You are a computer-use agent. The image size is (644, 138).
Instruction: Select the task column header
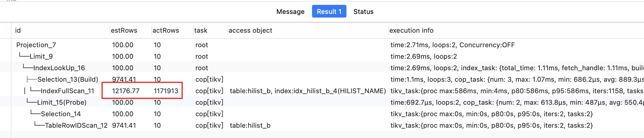click(201, 30)
